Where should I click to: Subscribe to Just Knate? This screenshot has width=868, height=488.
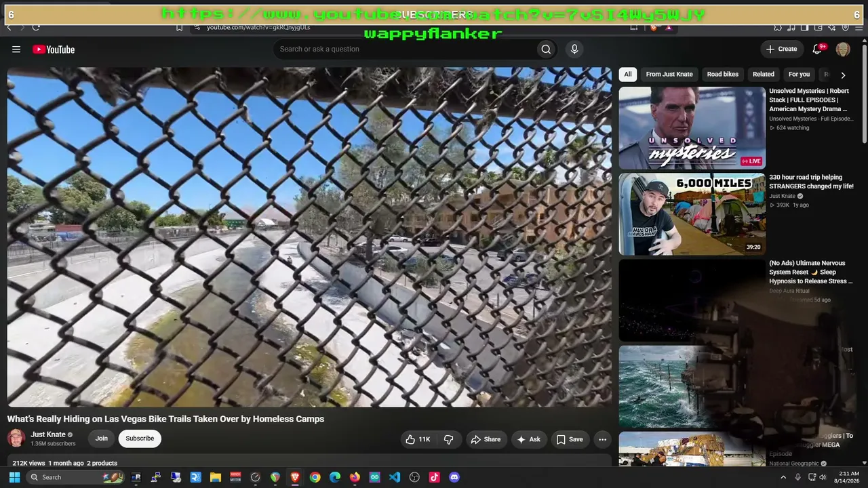point(140,439)
